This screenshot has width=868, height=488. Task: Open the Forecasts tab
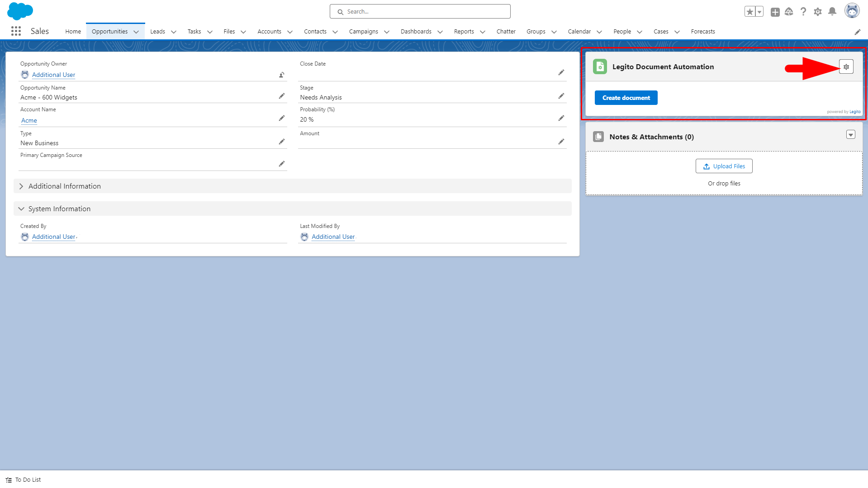[x=703, y=31]
